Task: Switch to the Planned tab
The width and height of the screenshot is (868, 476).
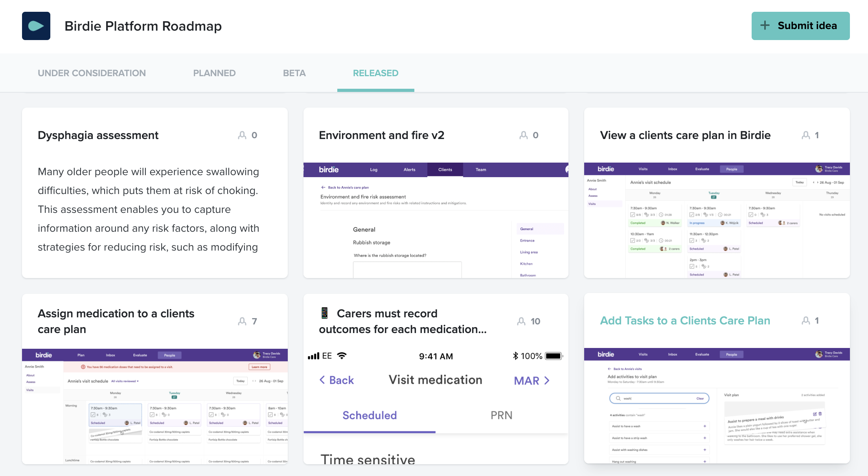Action: [214, 73]
